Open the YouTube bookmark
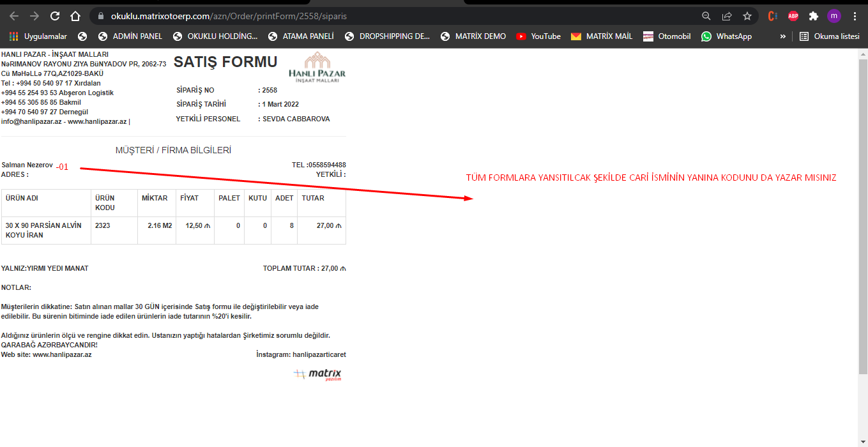This screenshot has height=447, width=868. (x=538, y=36)
